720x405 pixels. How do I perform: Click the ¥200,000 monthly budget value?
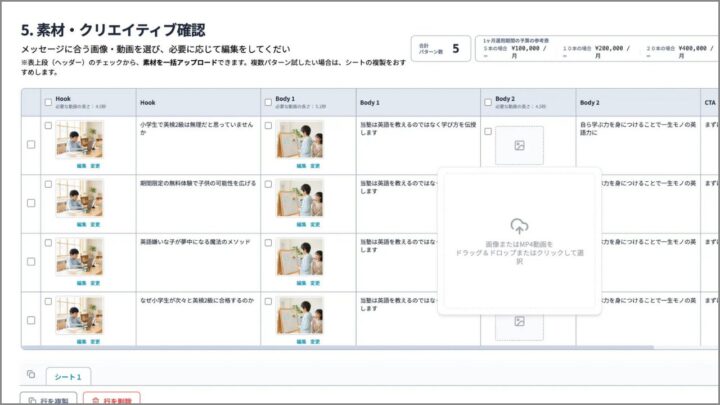click(x=612, y=51)
